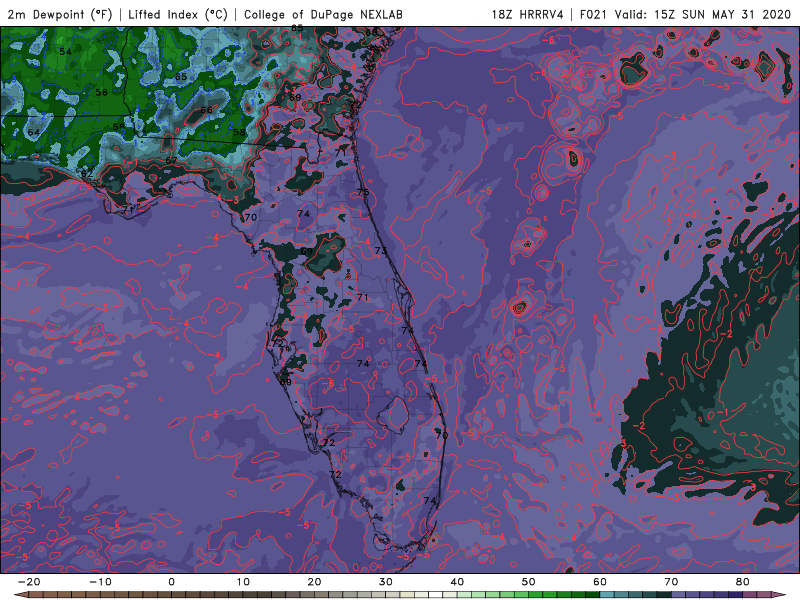This screenshot has height=600, width=800.
Task: Click the '60' colorbar label
Action: (600, 582)
